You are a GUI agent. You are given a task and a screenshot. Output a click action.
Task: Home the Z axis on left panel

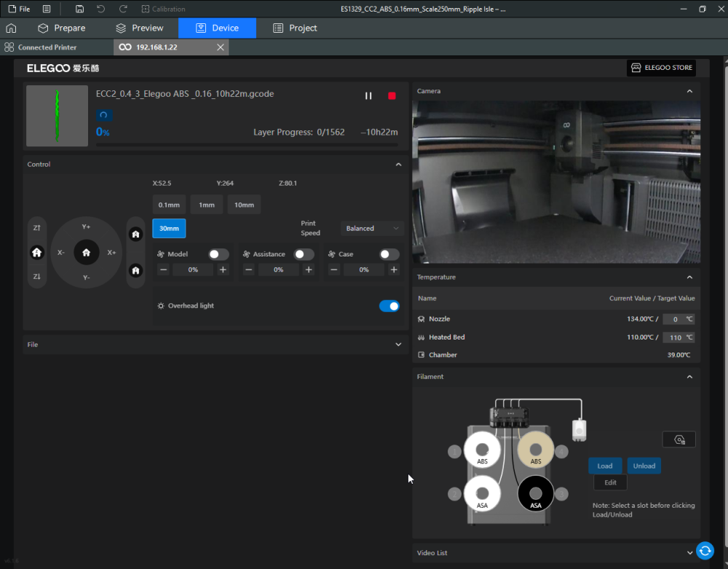37,252
